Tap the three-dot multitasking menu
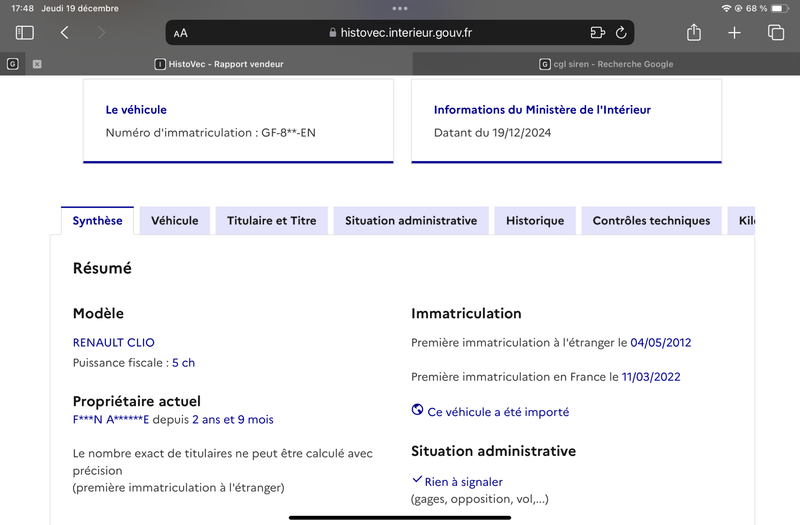Screen dimensions: 800x525 pyautogui.click(x=400, y=8)
